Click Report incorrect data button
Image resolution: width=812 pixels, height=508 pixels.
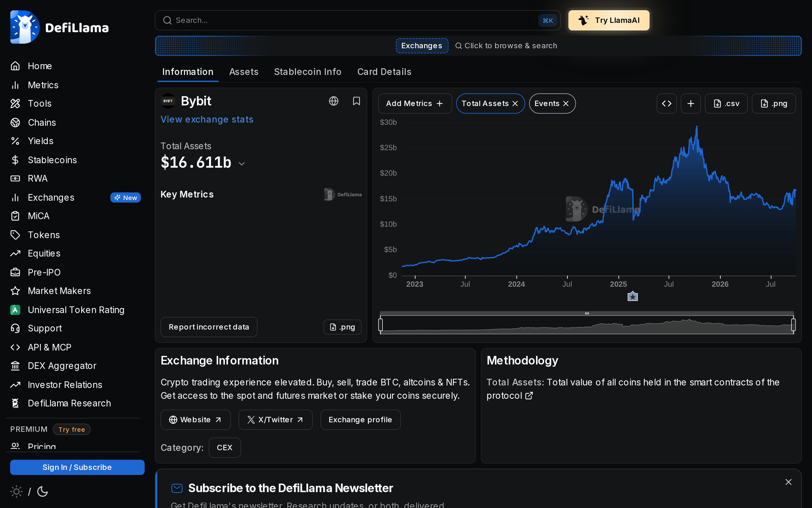coord(209,327)
